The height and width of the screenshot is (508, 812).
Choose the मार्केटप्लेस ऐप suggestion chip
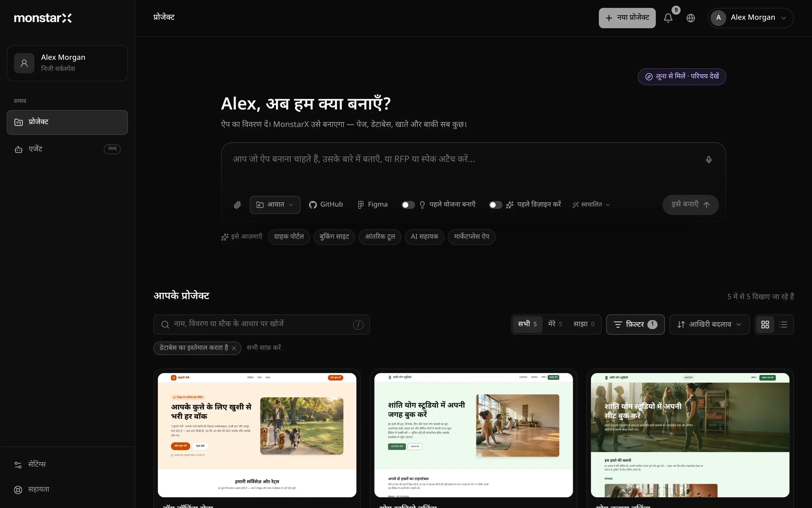click(x=471, y=237)
